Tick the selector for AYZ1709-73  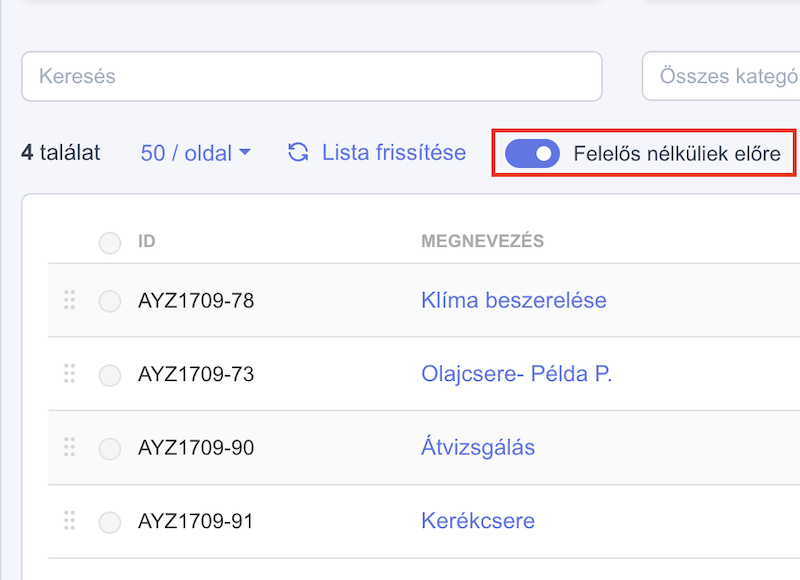110,375
